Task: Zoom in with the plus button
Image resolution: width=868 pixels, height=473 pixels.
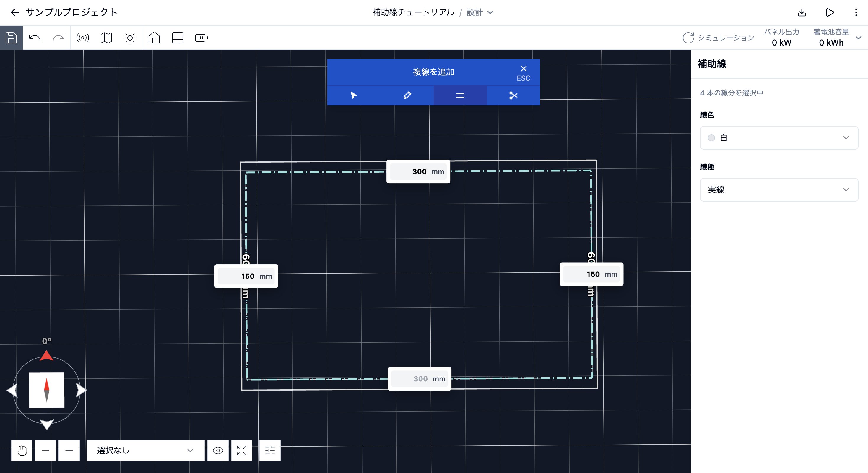Action: point(69,450)
